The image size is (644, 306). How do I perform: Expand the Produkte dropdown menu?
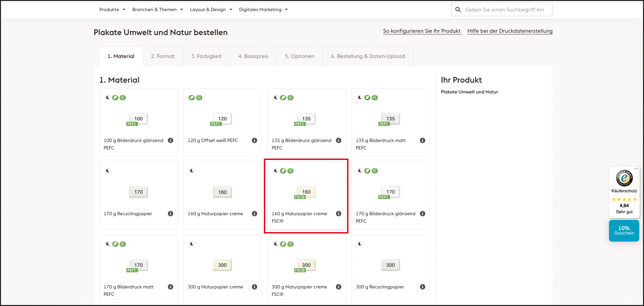pyautogui.click(x=112, y=9)
